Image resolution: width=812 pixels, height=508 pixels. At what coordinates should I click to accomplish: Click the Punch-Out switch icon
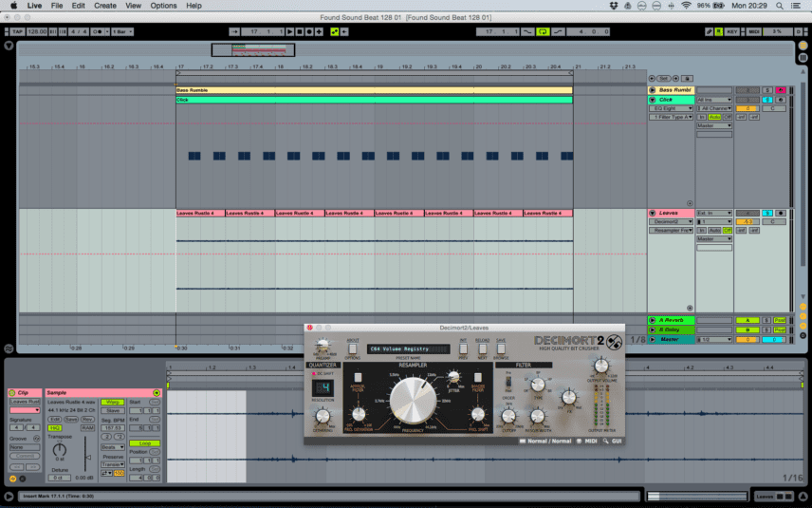(558, 31)
